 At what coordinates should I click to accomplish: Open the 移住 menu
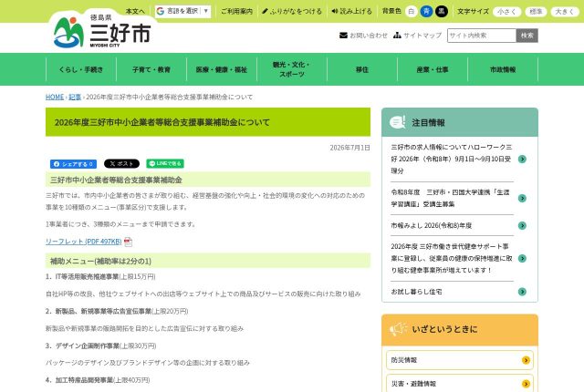362,69
